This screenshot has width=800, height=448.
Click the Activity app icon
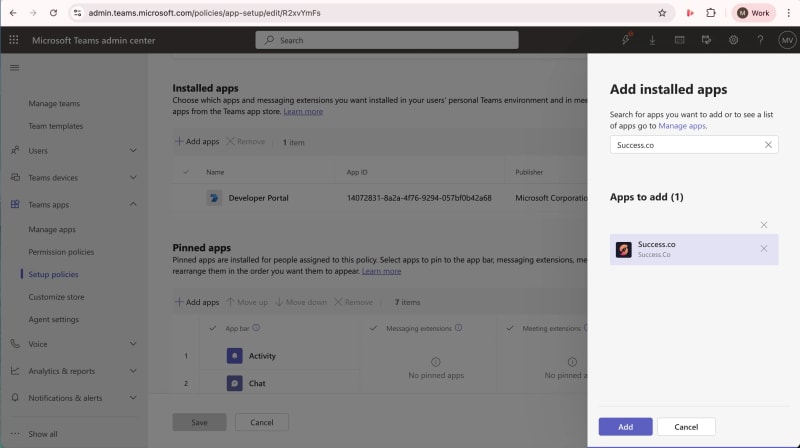(x=235, y=356)
